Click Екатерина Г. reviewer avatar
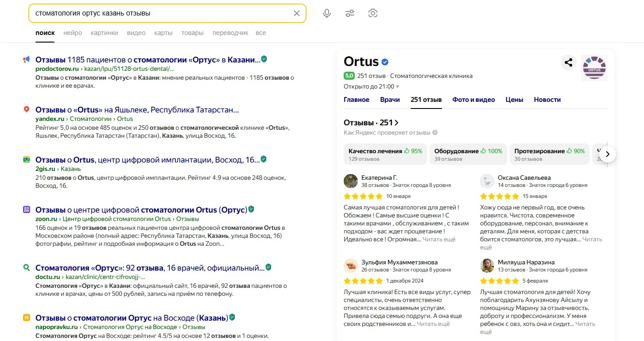The image size is (644, 341). point(351,181)
